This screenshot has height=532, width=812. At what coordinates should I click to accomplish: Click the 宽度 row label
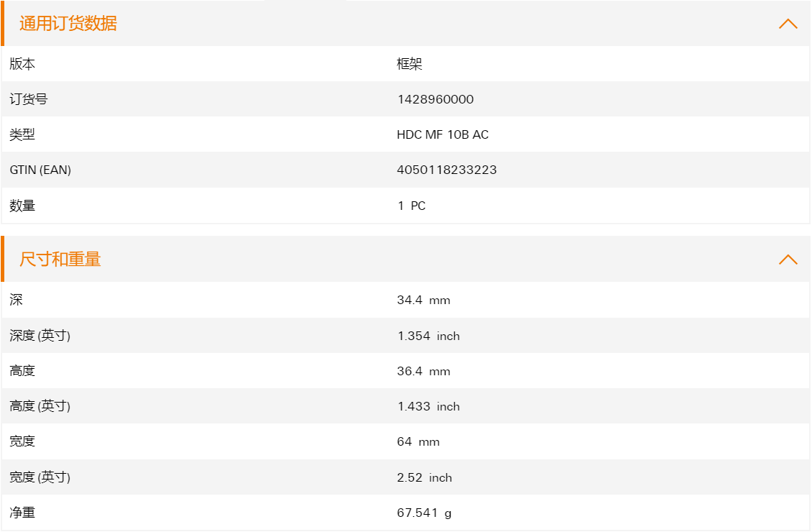22,441
